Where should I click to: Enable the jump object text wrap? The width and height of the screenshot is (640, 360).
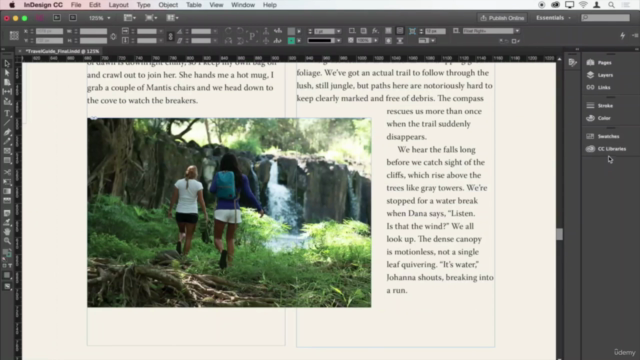point(400,41)
